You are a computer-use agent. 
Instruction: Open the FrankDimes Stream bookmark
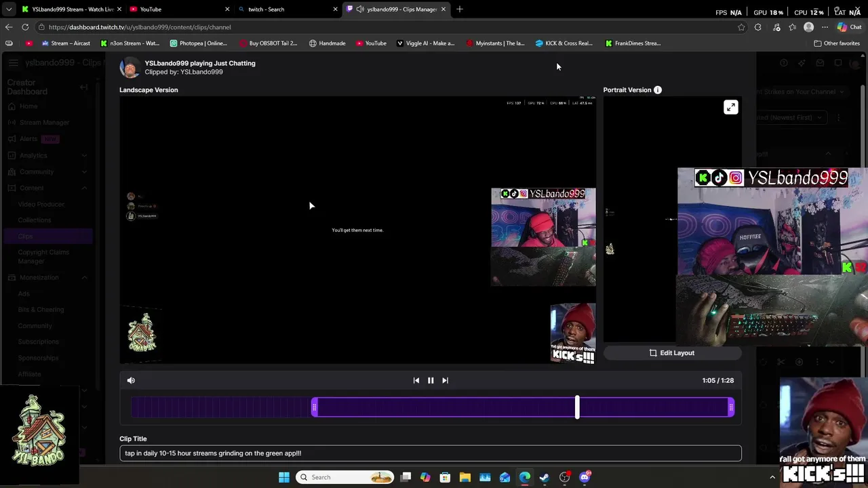[x=633, y=43]
